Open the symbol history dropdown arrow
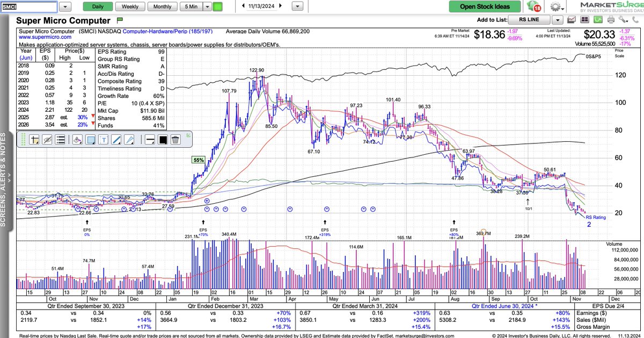This screenshot has width=644, height=338. tap(65, 7)
